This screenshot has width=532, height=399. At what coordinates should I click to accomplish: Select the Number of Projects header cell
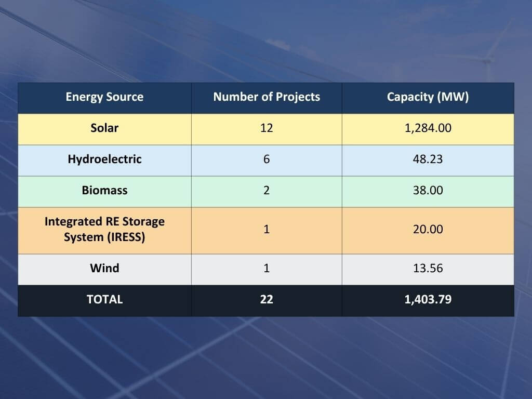(267, 97)
